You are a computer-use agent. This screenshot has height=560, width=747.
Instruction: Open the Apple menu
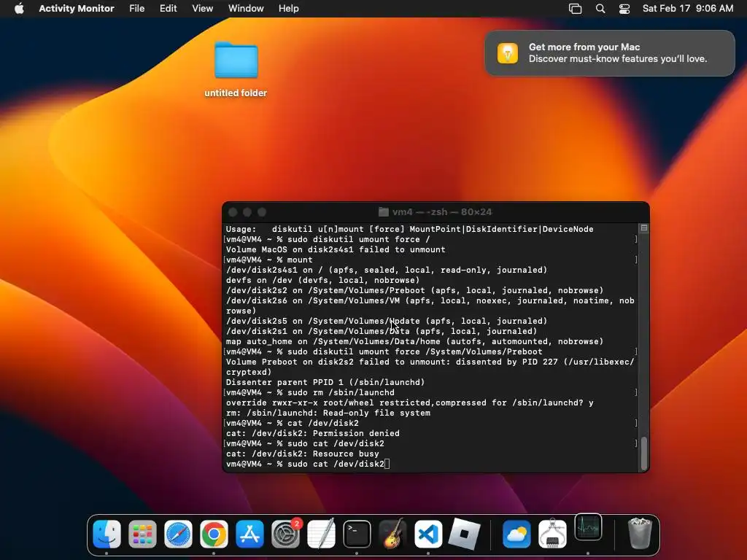[x=20, y=8]
